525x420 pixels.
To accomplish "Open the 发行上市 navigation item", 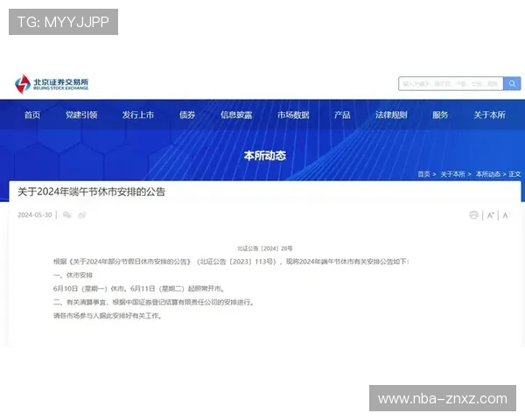I will [138, 115].
